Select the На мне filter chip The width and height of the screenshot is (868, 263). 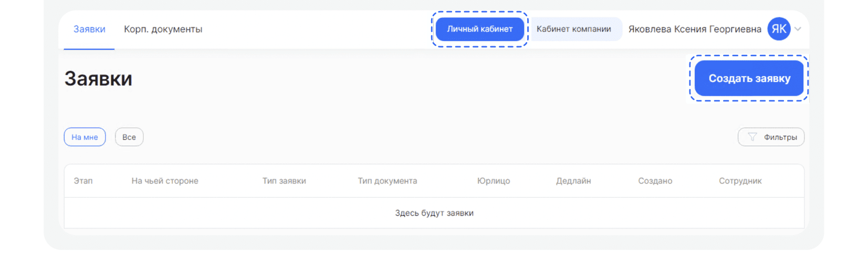point(85,137)
